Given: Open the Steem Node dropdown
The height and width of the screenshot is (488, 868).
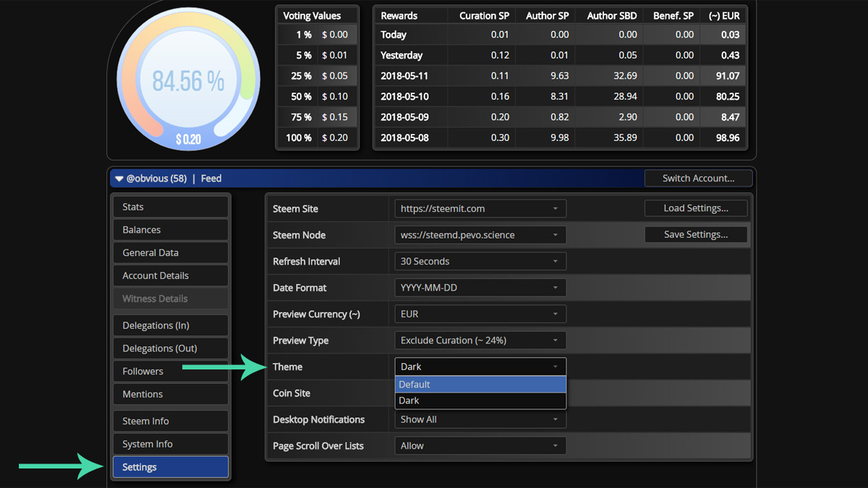Looking at the screenshot, I should point(480,235).
